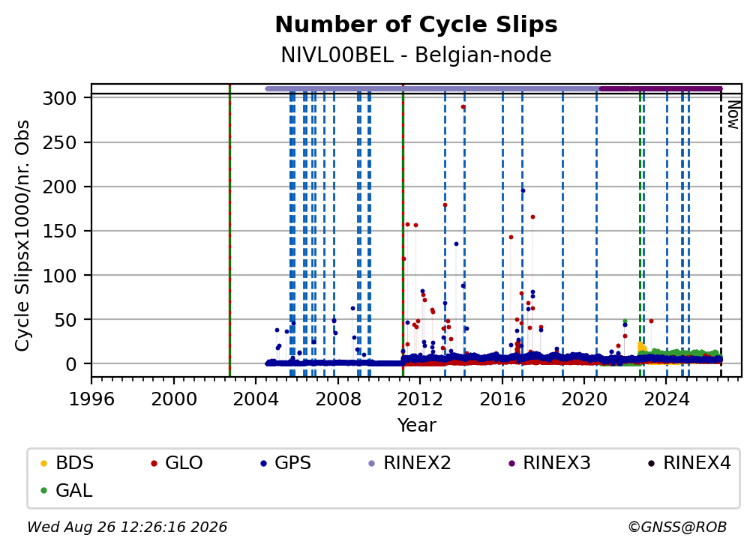This screenshot has width=756, height=550.
Task: Click the 300 y-axis tick label
Action: [60, 98]
